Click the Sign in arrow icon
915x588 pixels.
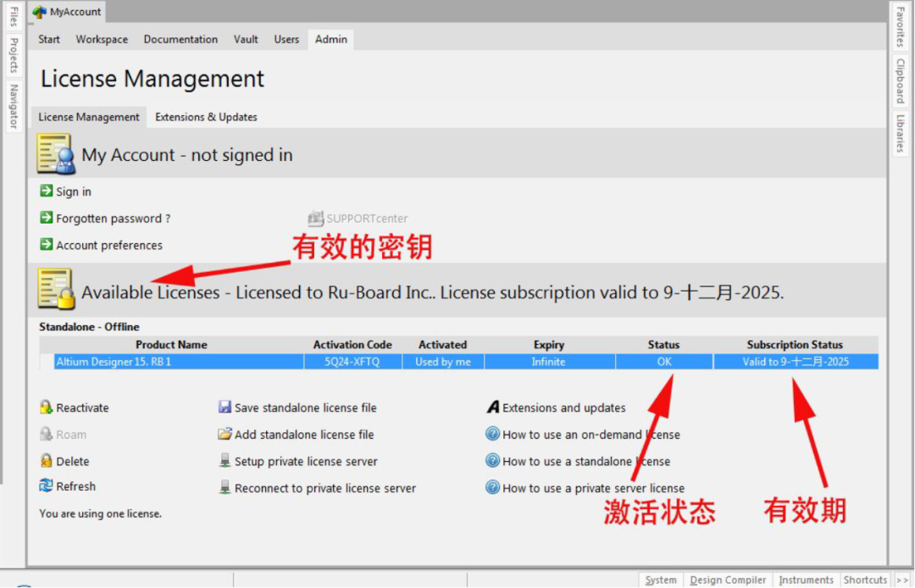46,191
